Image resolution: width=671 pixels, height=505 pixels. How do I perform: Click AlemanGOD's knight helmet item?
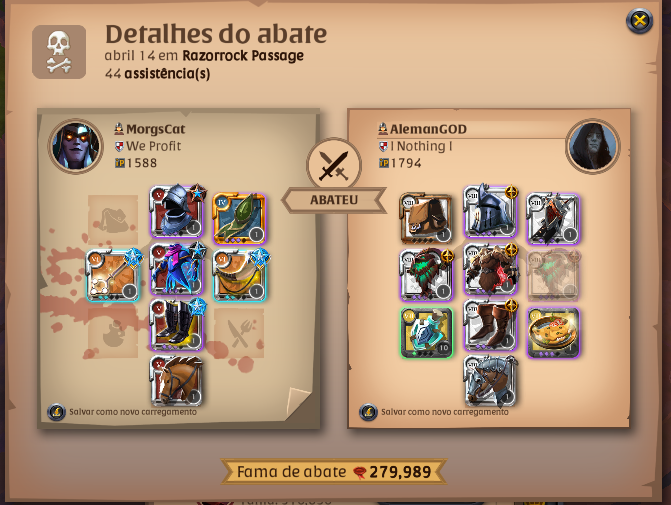pos(490,211)
